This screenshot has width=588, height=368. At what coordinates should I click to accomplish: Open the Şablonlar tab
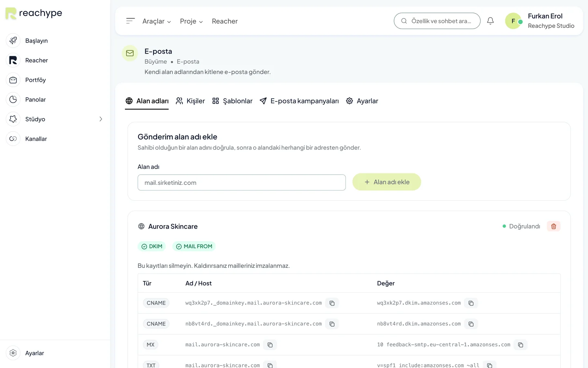point(232,101)
